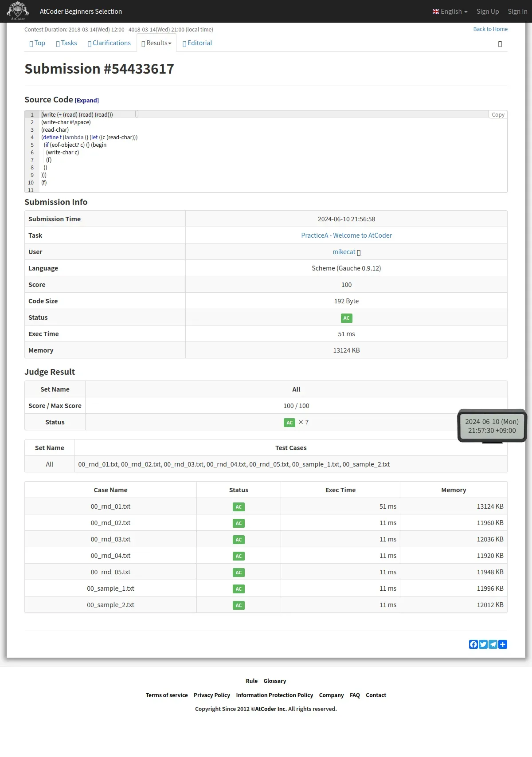This screenshot has height=757, width=532.
Task: Click the Case Name column header
Action: (x=110, y=490)
